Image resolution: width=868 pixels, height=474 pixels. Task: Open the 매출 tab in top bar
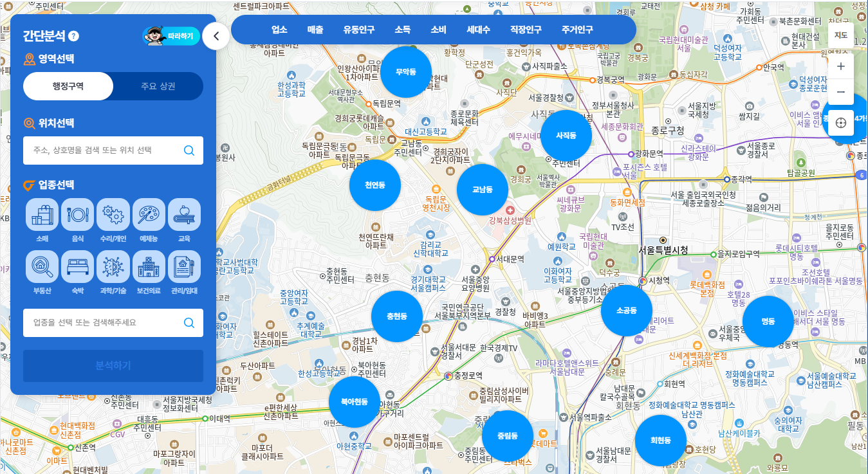(315, 30)
